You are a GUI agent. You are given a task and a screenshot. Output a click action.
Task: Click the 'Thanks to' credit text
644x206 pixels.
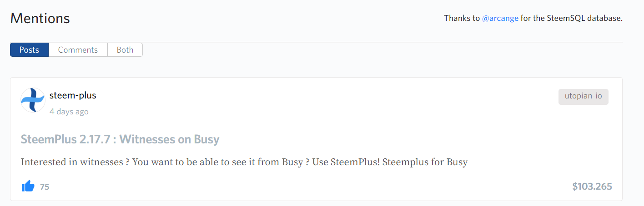[x=462, y=19]
